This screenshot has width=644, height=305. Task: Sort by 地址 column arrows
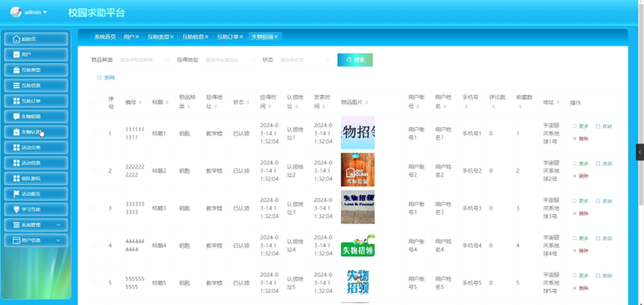558,102
